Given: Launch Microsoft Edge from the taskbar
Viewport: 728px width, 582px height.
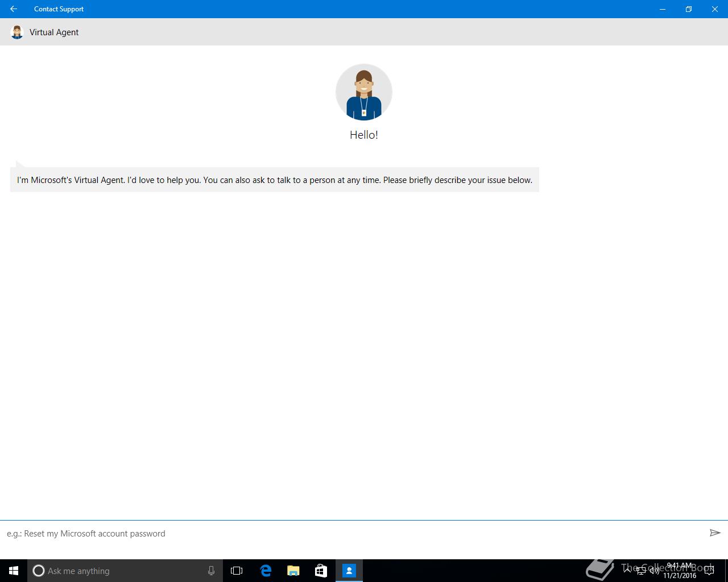Looking at the screenshot, I should (x=266, y=571).
